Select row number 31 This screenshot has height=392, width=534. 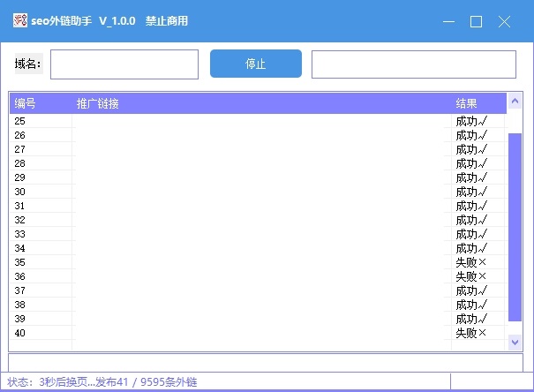point(257,206)
